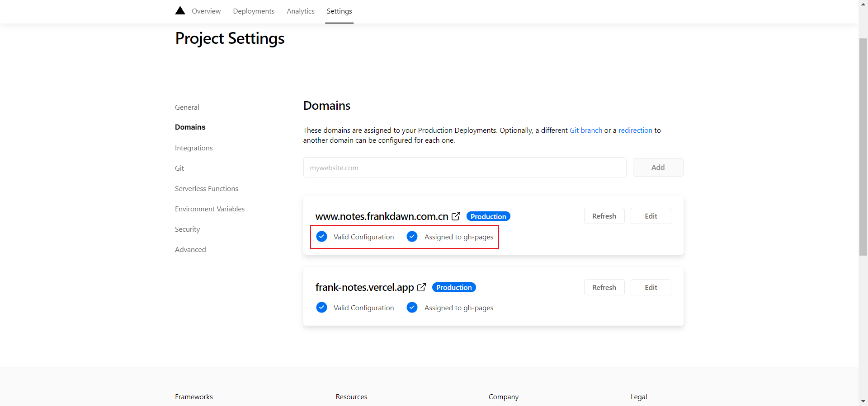Image resolution: width=868 pixels, height=406 pixels.
Task: Select Domains in settings sidebar
Action: (x=190, y=127)
